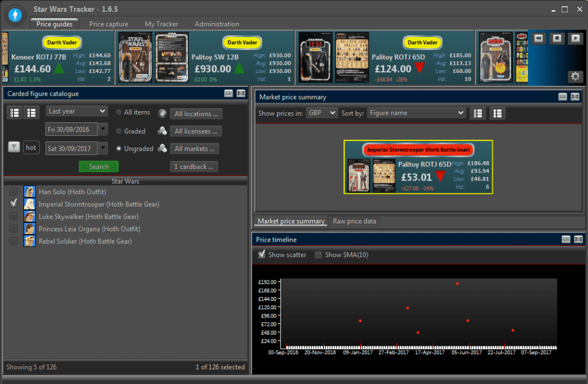This screenshot has height=384, width=588.
Task: Open the Sort by Figure name dropdown
Action: point(416,113)
